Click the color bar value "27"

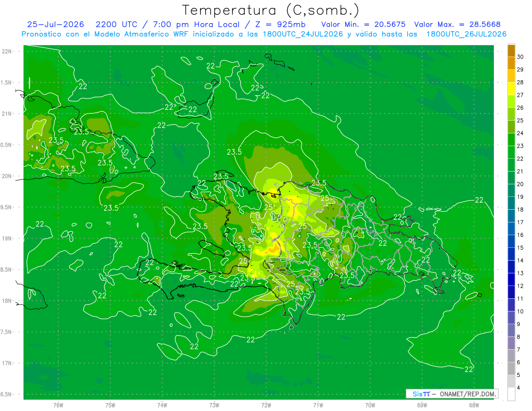[x=520, y=95]
